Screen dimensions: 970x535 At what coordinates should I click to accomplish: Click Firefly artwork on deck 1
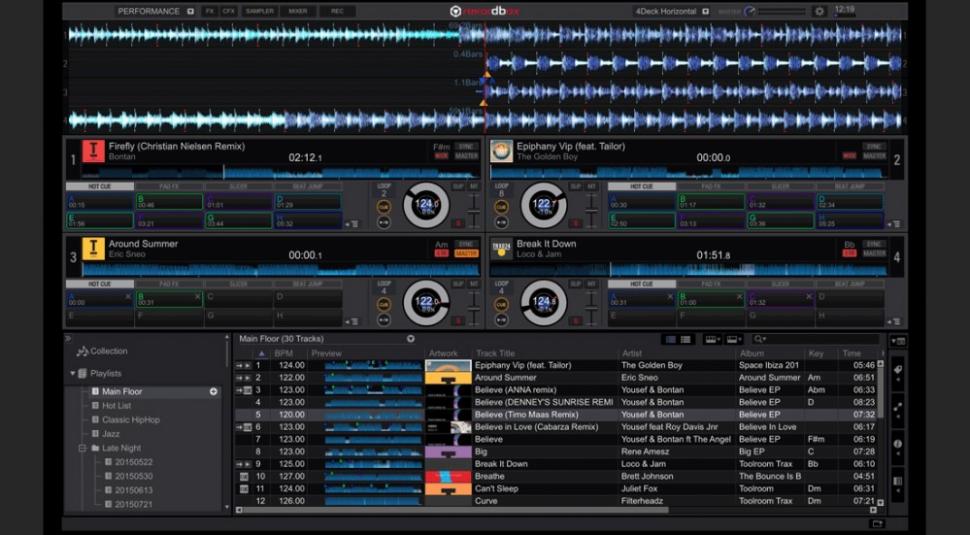click(x=94, y=151)
